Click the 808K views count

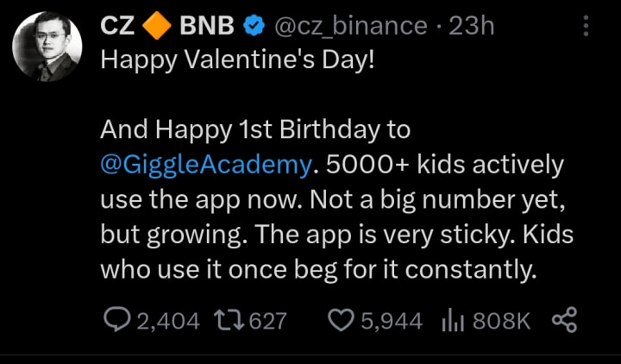501,321
